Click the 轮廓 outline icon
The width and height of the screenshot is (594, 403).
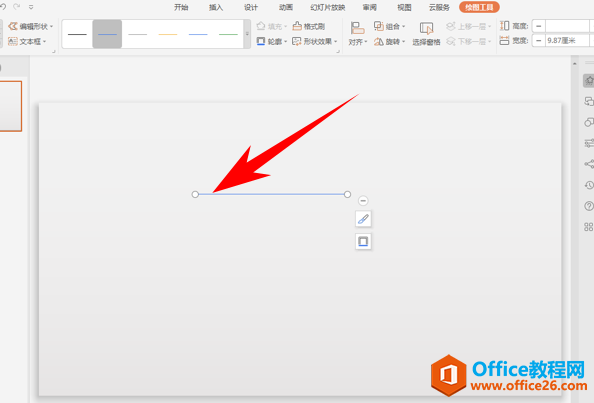click(x=261, y=41)
